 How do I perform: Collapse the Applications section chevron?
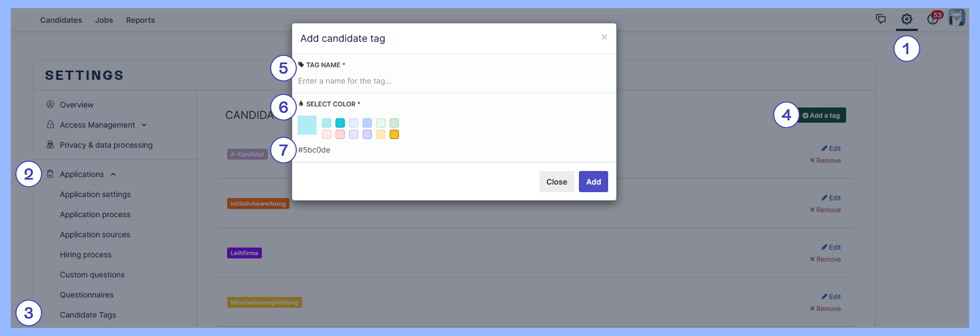click(x=113, y=174)
